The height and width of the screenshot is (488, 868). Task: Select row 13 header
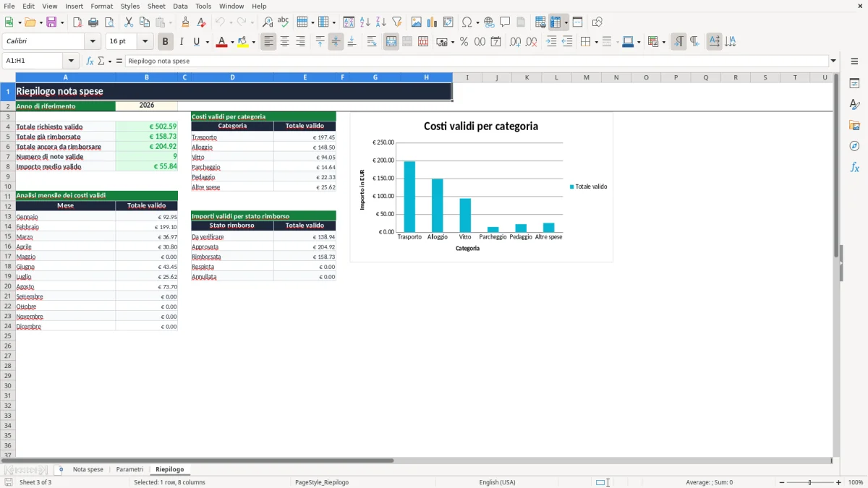click(7, 216)
